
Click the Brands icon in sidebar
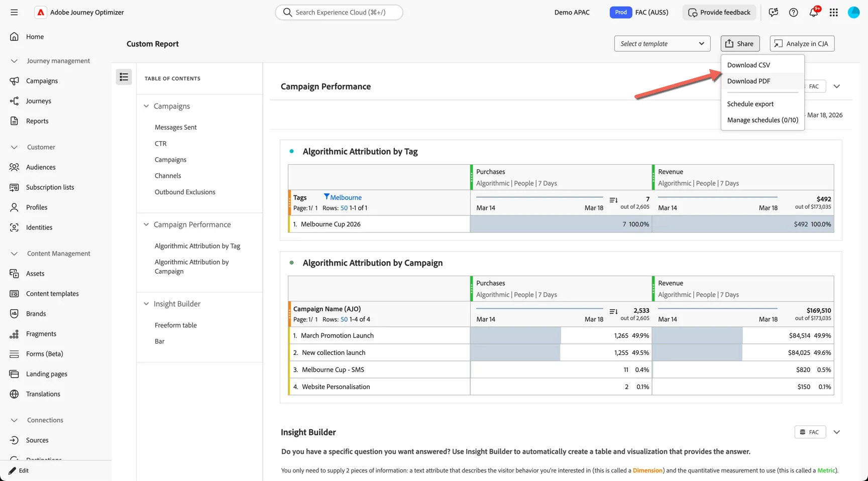(x=14, y=314)
